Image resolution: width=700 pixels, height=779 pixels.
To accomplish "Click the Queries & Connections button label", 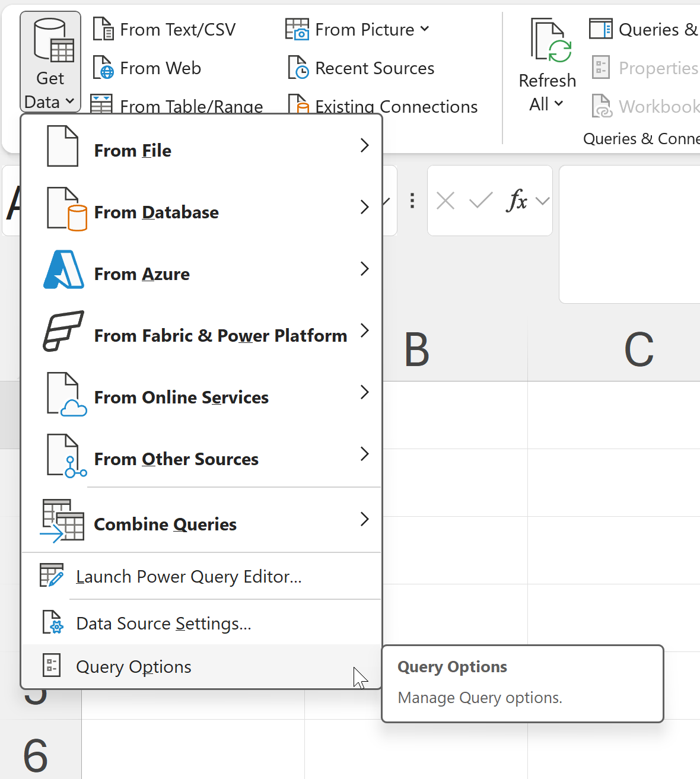I will (x=658, y=30).
